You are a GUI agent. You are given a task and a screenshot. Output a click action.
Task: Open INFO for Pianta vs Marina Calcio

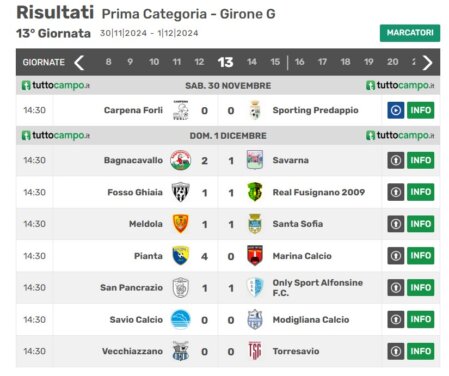[x=421, y=256]
